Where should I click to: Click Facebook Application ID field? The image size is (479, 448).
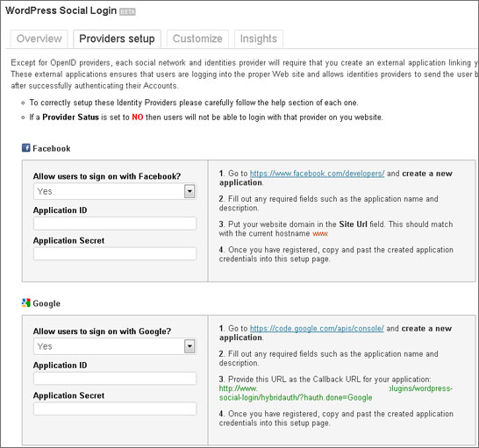pos(115,224)
